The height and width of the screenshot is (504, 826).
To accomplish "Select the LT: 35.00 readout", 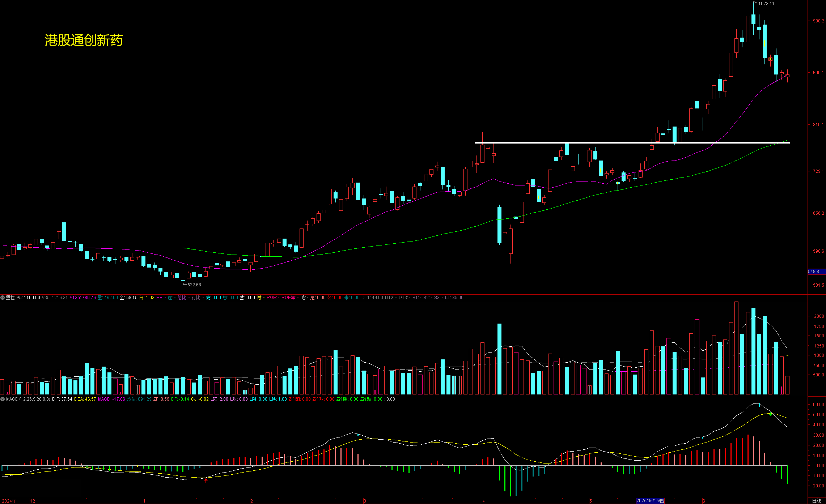I will click(454, 298).
